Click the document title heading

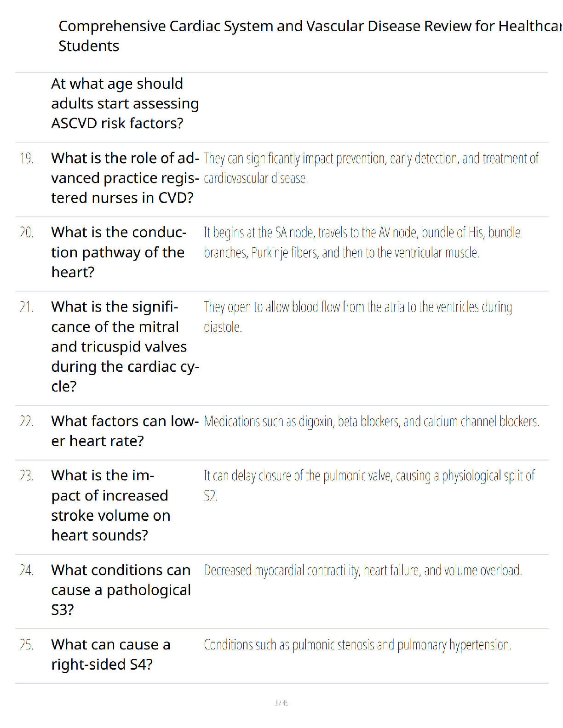[310, 36]
